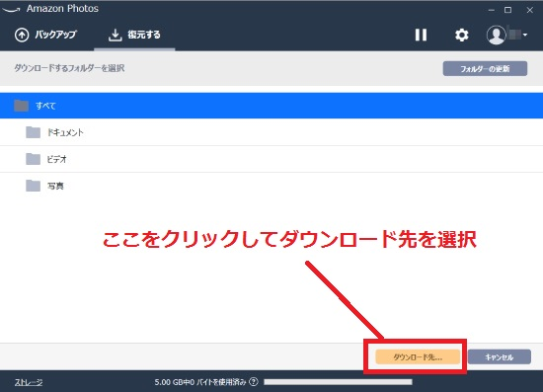The height and width of the screenshot is (392, 543).
Task: Minimize the Amazon Photos window
Action: point(491,10)
